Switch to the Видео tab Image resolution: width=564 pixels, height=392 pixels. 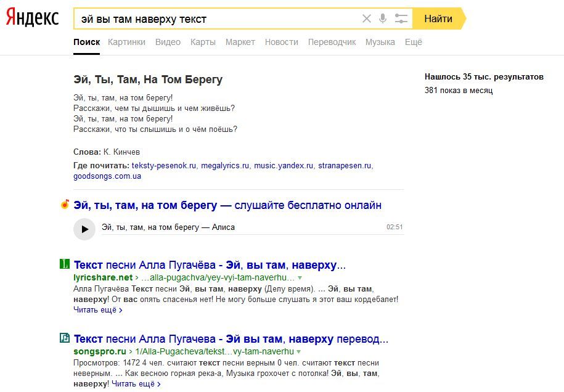pyautogui.click(x=168, y=42)
